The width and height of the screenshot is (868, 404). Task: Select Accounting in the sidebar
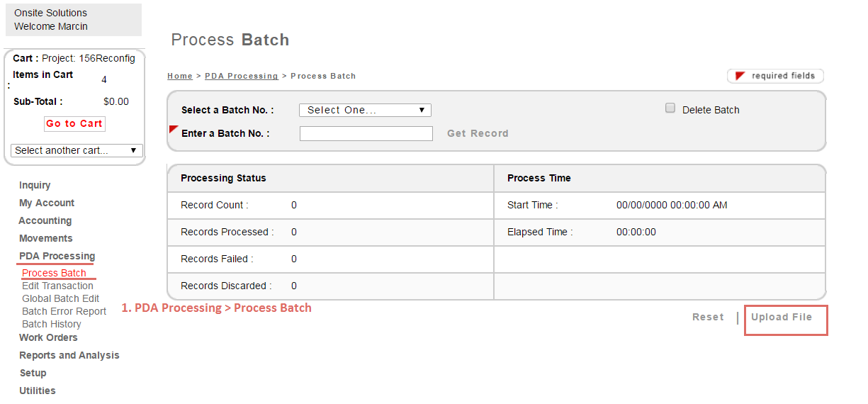point(45,220)
